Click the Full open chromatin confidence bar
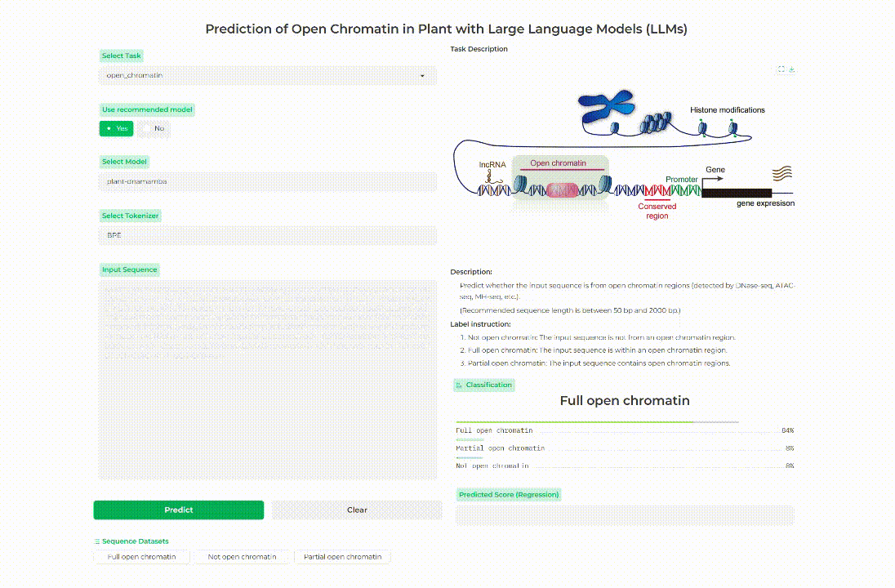Screen dimensions: 895x588 coord(597,422)
